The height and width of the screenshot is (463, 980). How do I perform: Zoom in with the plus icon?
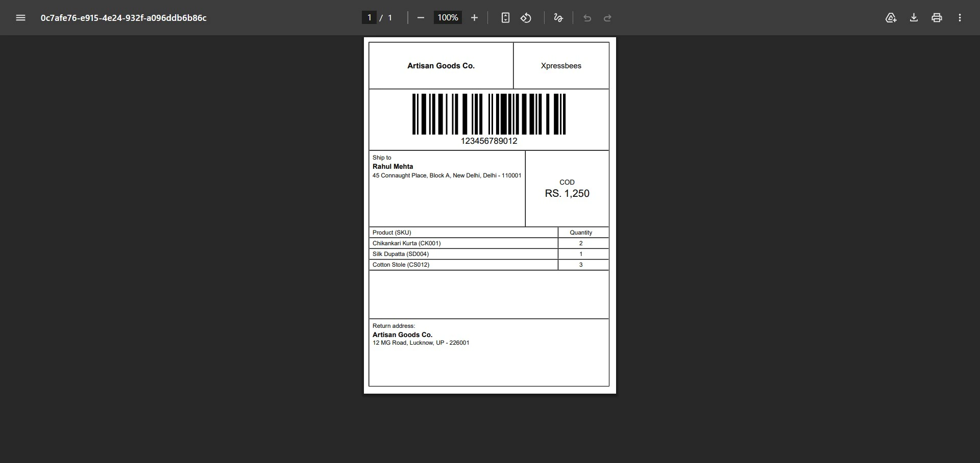click(474, 18)
